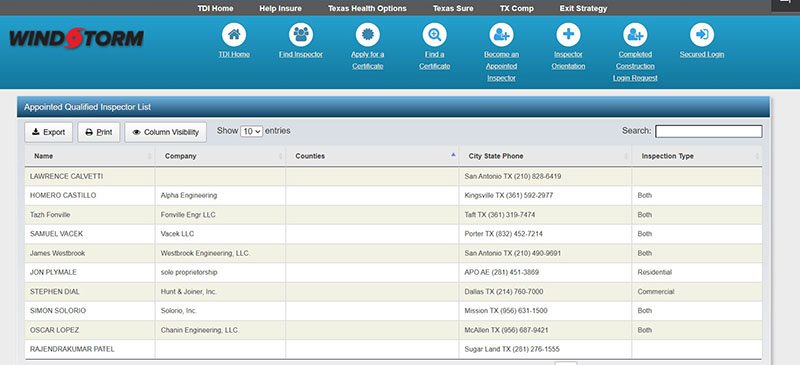Click the Print button
This screenshot has width=800, height=365.
tap(98, 132)
